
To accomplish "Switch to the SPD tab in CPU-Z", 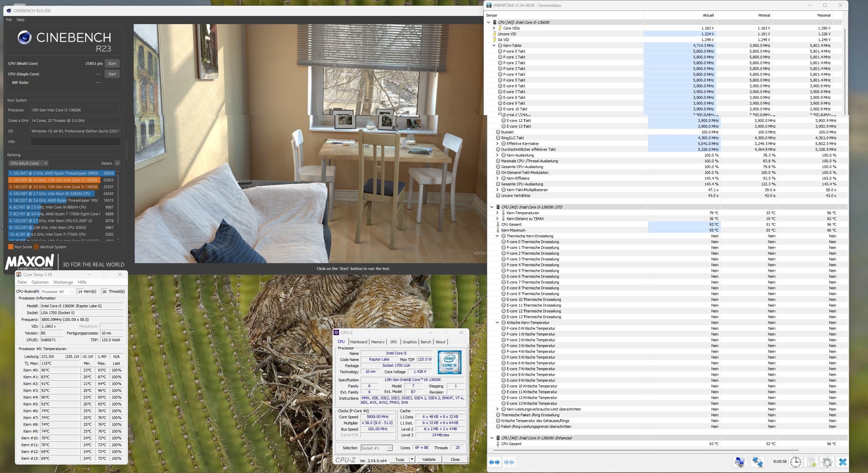I will pos(393,342).
